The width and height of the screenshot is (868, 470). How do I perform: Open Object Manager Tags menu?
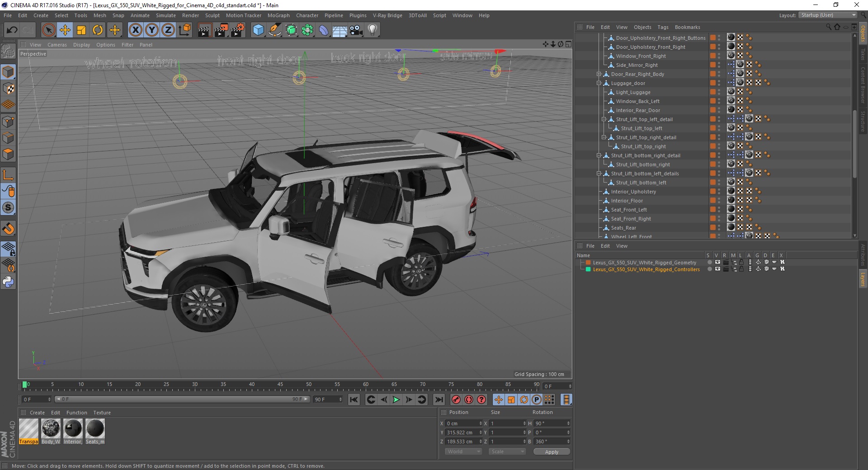[663, 27]
